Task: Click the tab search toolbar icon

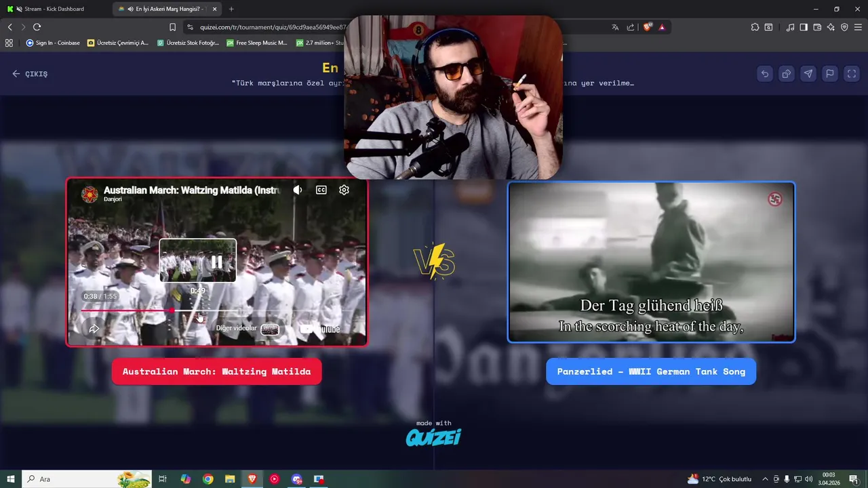Action: (x=768, y=27)
